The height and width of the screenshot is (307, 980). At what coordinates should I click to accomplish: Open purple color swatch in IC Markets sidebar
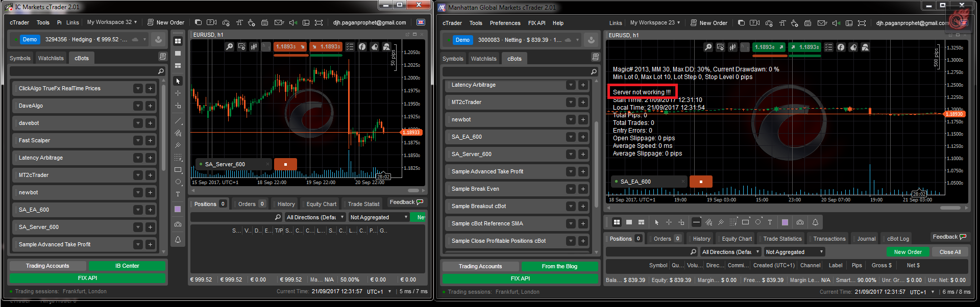[x=178, y=210]
